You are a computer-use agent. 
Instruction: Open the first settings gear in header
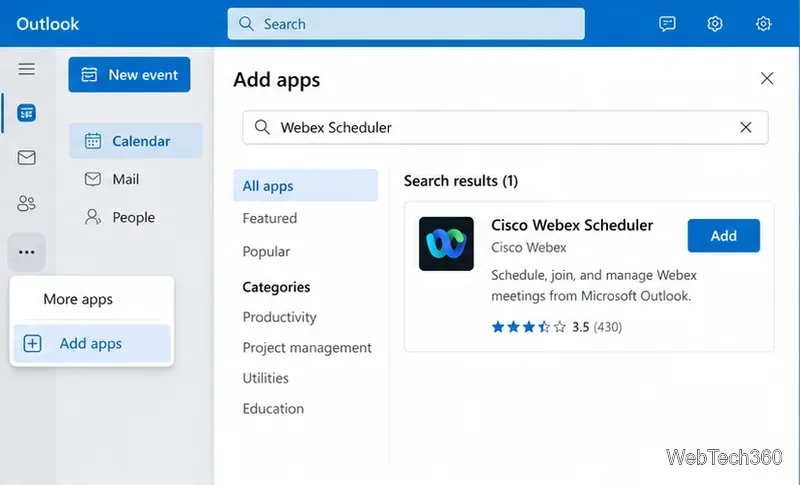point(714,23)
